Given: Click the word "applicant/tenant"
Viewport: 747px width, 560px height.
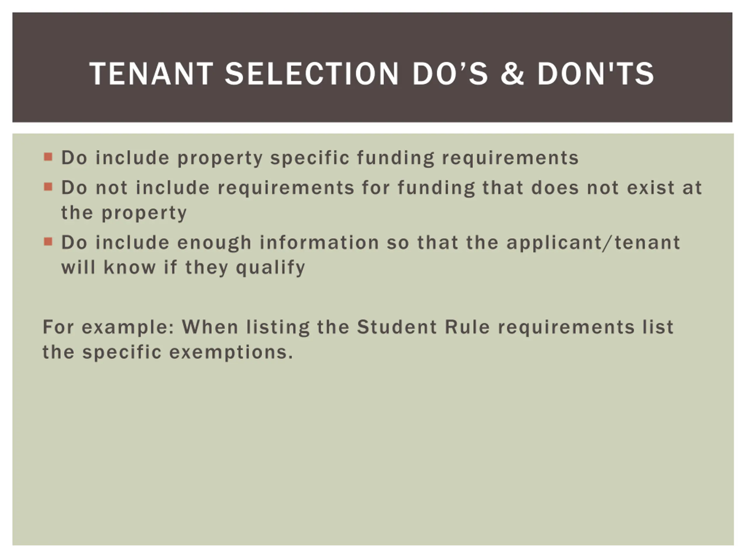Looking at the screenshot, I should [x=593, y=243].
